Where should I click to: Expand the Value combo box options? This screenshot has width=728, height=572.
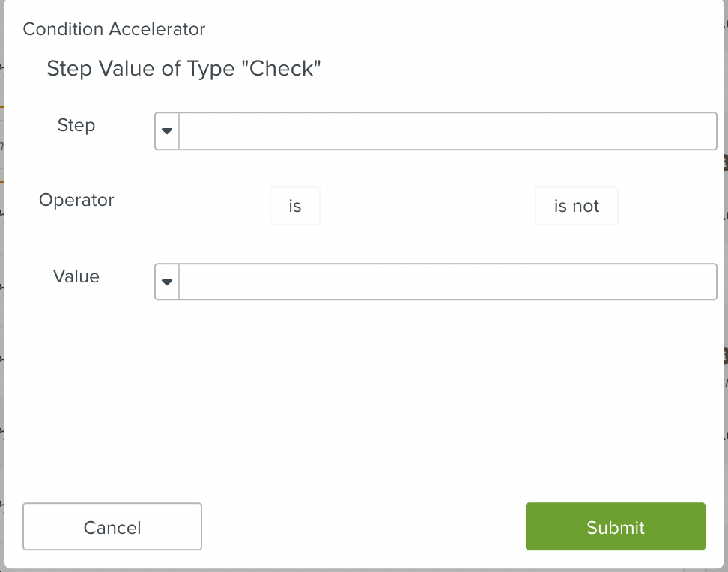166,282
